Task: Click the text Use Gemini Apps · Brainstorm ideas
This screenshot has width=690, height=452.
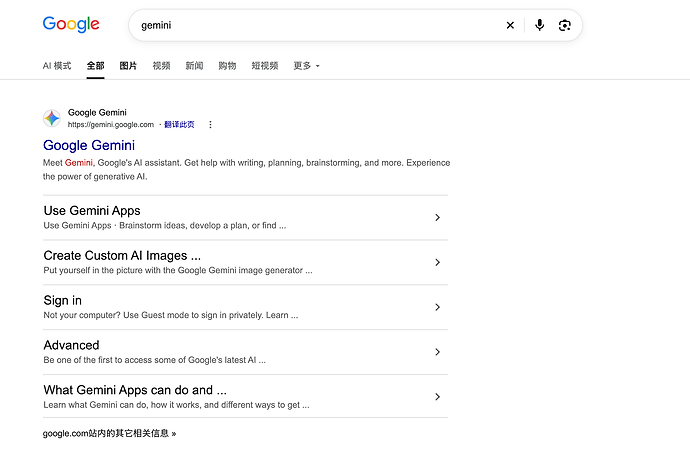Action: tap(165, 225)
